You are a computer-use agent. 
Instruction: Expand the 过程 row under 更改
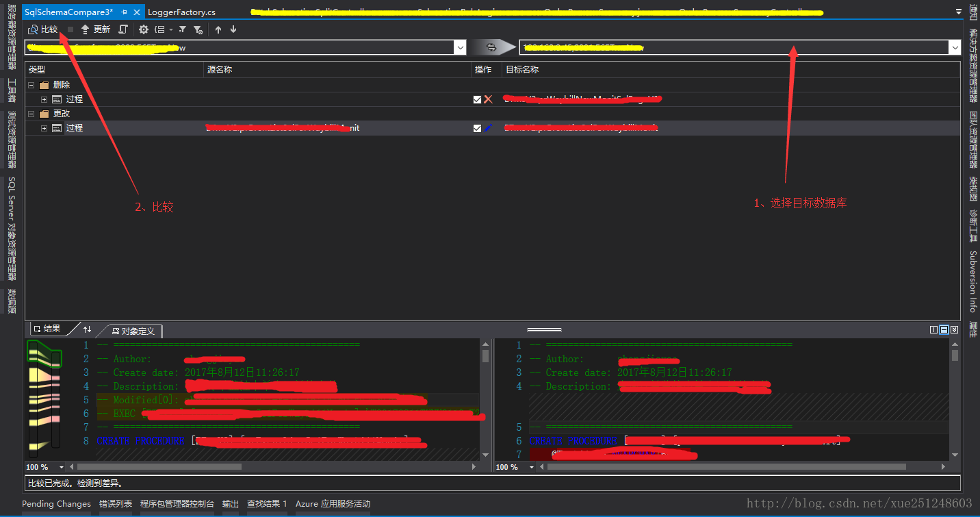(44, 128)
